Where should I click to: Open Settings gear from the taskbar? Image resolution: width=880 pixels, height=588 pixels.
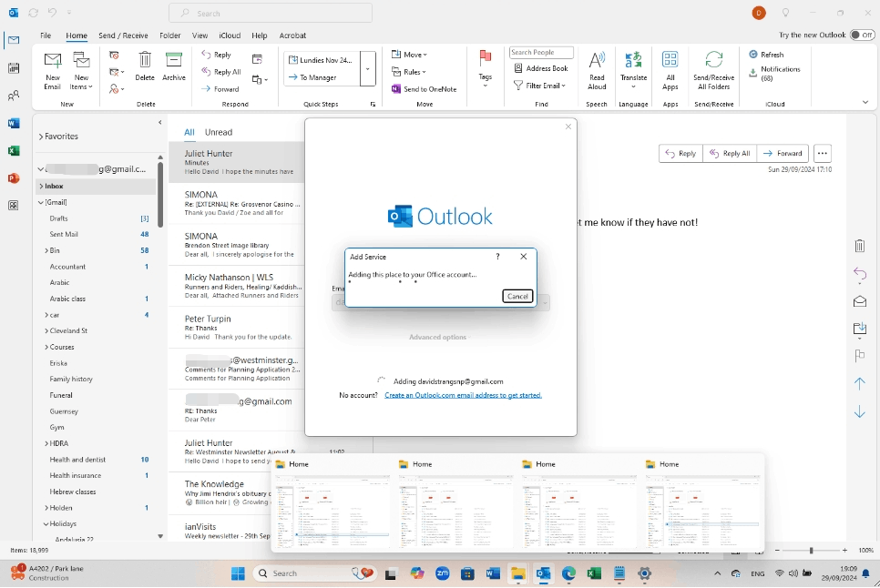tap(644, 573)
